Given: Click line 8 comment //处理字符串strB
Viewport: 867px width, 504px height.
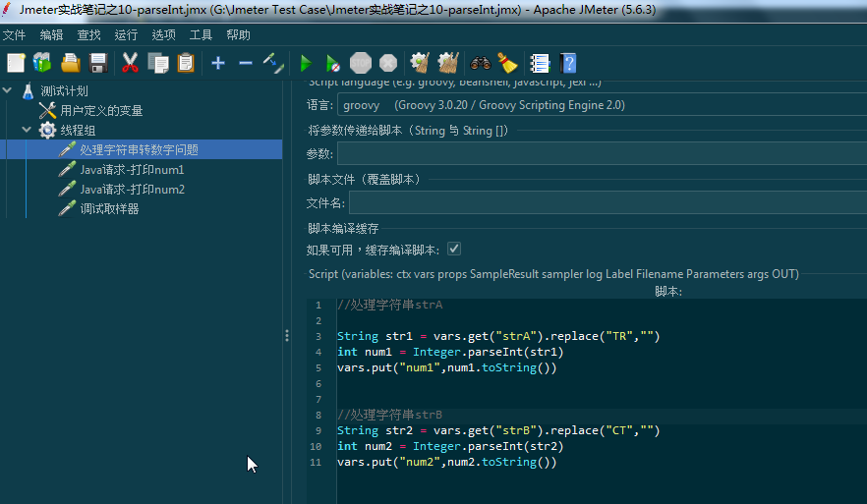Looking at the screenshot, I should coord(390,415).
